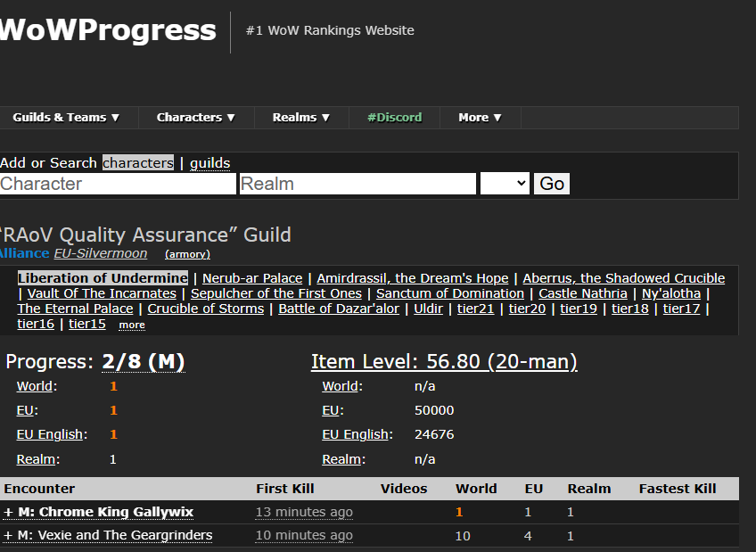The width and height of the screenshot is (756, 552).
Task: Click the WoWProgress site logo
Action: (x=108, y=30)
